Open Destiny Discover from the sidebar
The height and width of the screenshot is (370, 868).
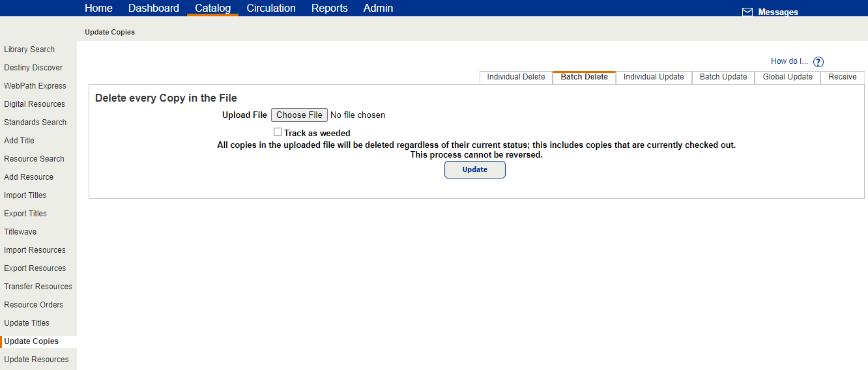click(x=33, y=68)
